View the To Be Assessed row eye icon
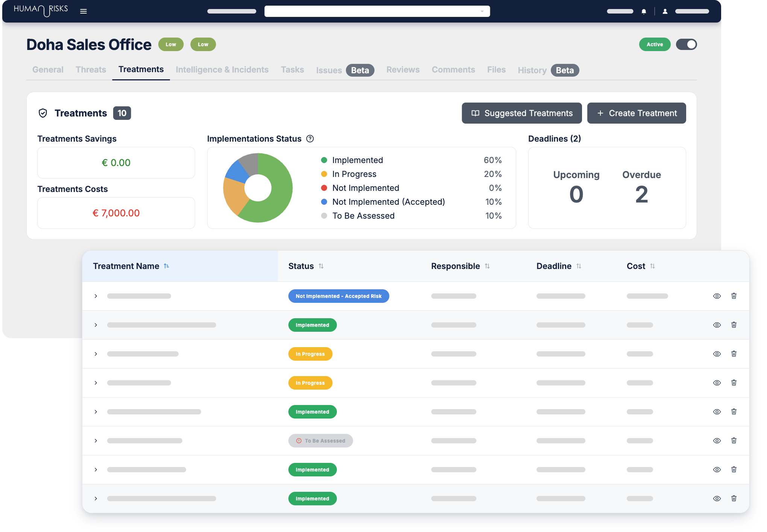This screenshot has width=767, height=532. point(717,441)
